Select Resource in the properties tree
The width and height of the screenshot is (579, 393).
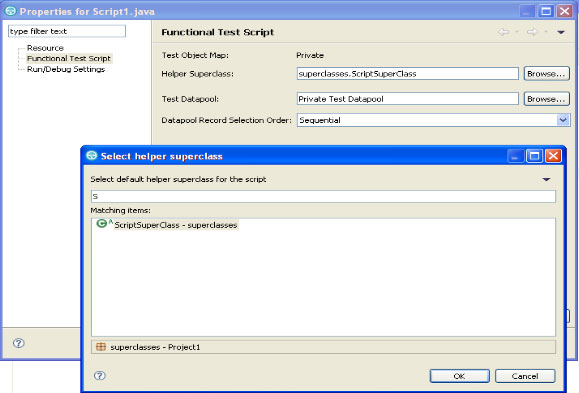click(45, 48)
